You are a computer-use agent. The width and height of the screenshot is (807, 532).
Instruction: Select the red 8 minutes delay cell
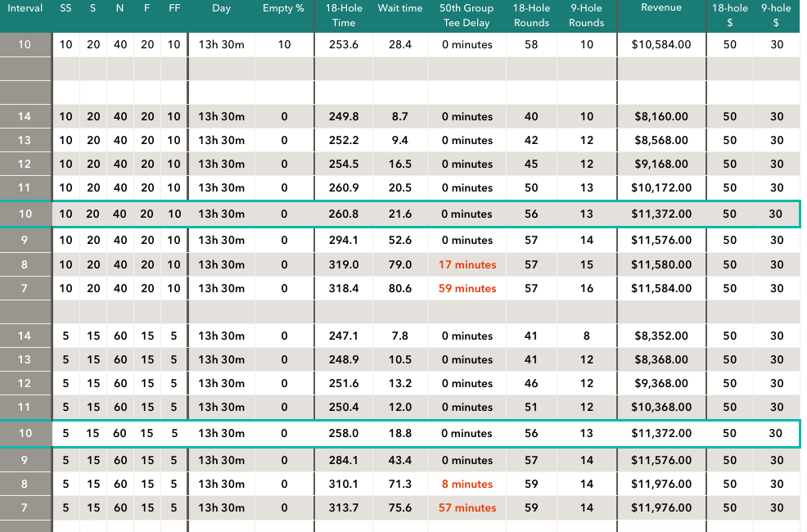tap(467, 484)
